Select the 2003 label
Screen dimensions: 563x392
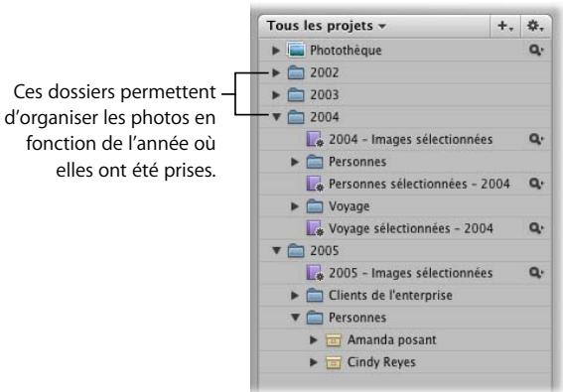point(325,95)
